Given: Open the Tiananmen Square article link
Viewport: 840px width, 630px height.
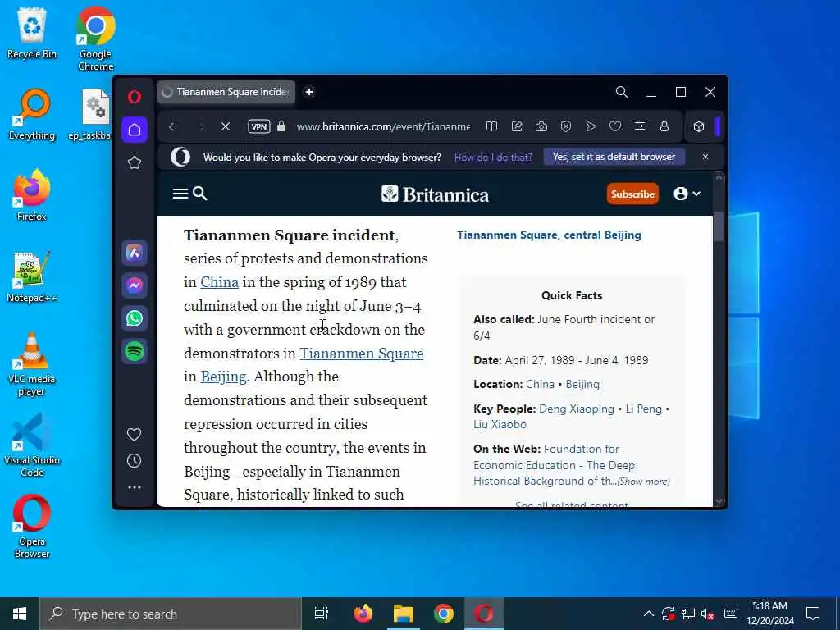Looking at the screenshot, I should (x=362, y=354).
